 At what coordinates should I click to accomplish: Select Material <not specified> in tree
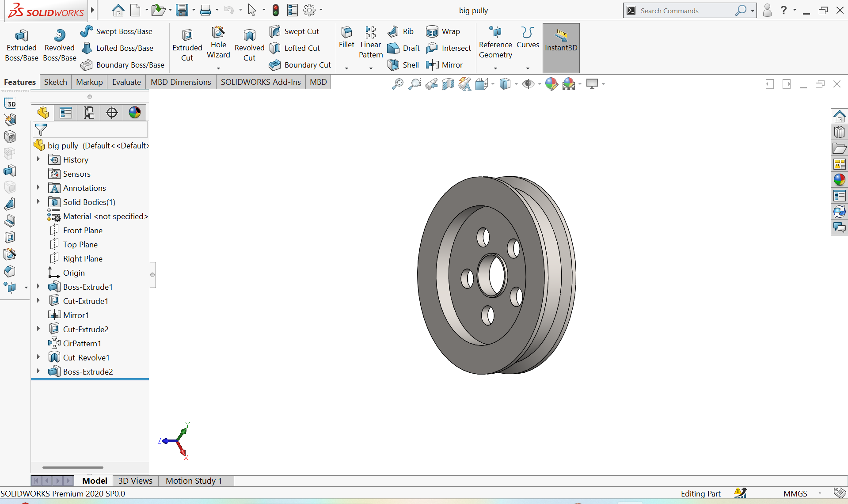coord(105,216)
